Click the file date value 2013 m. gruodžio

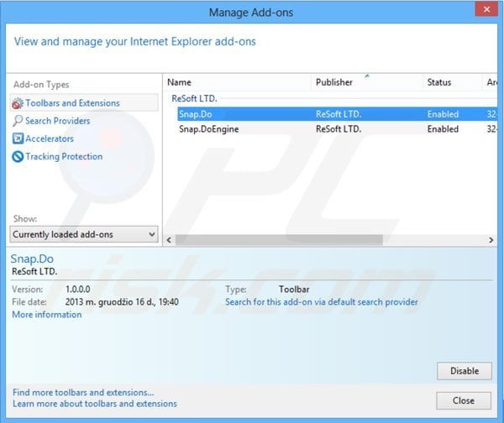click(x=122, y=302)
